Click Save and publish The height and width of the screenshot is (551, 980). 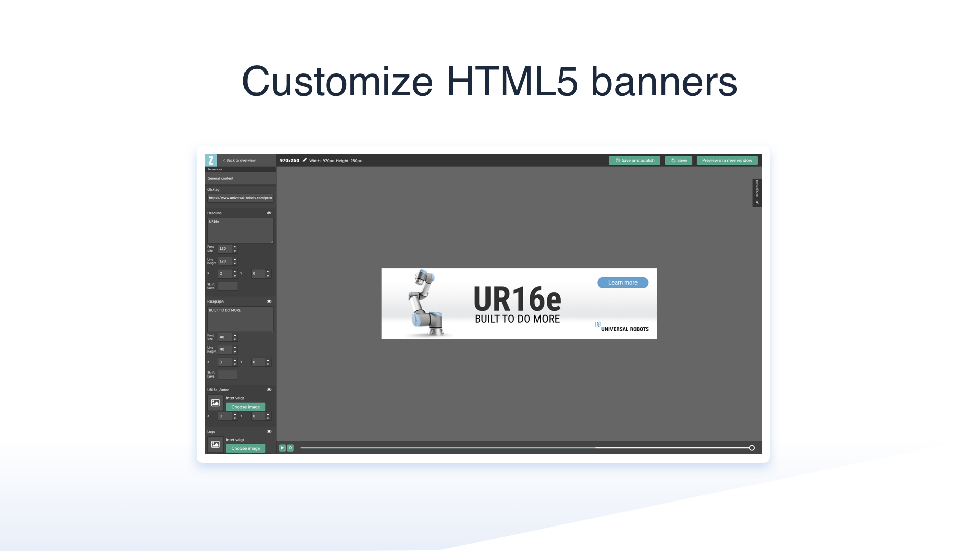click(x=634, y=160)
